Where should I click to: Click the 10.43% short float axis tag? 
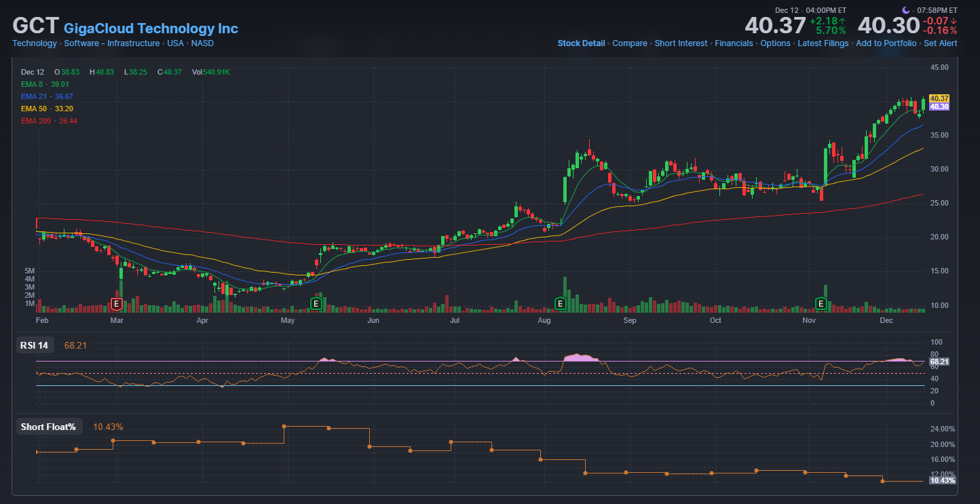pyautogui.click(x=943, y=480)
